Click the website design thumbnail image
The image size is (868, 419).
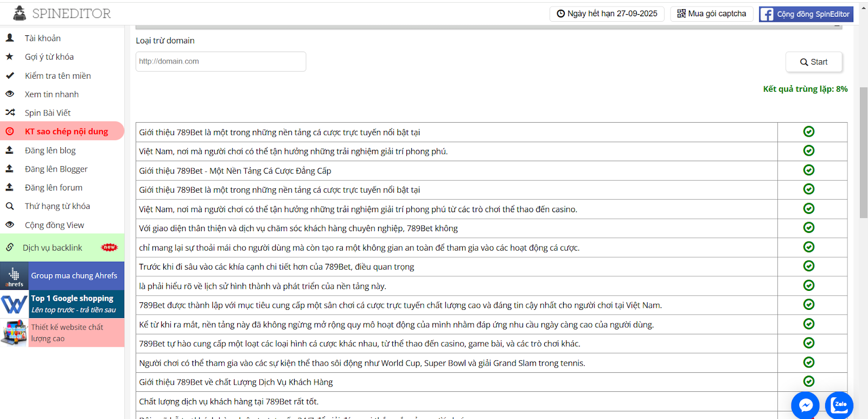(x=14, y=333)
